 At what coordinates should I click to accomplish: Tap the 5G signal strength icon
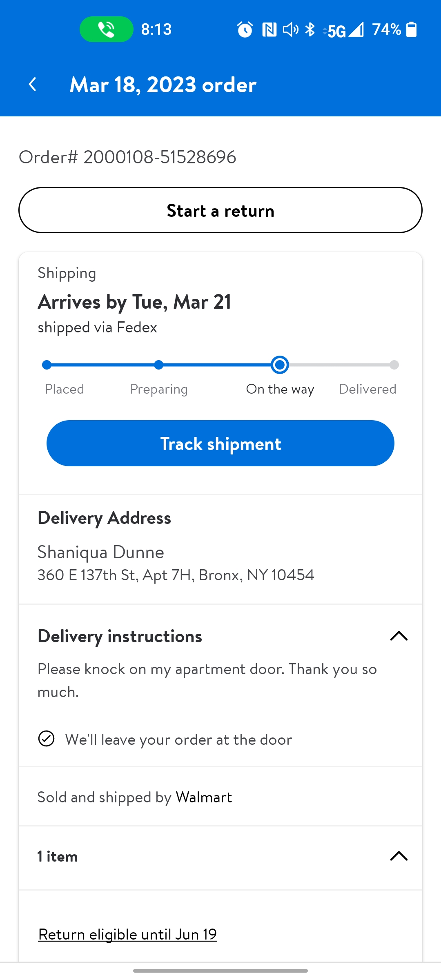(344, 30)
